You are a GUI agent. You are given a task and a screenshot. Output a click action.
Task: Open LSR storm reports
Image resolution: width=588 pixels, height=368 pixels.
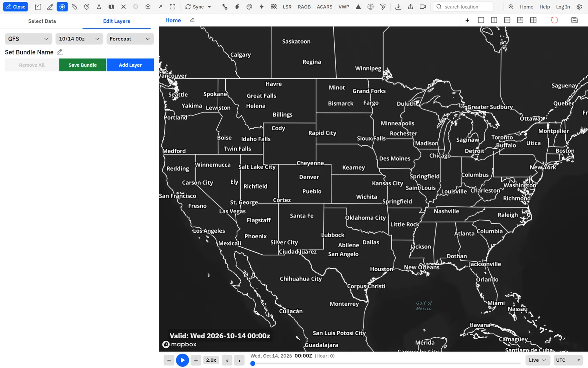click(287, 7)
